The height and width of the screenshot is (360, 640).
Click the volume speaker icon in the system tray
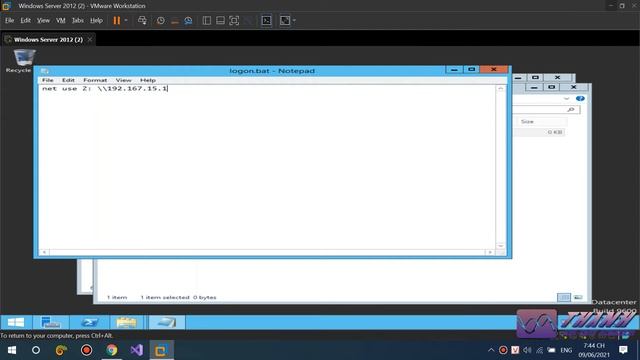coord(527,350)
